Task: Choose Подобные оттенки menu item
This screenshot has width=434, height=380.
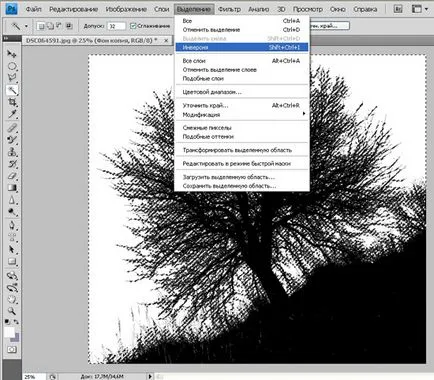Action: (242, 136)
